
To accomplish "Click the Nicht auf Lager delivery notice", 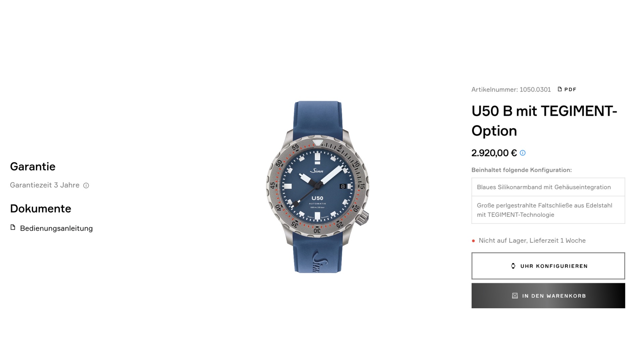I will [532, 240].
